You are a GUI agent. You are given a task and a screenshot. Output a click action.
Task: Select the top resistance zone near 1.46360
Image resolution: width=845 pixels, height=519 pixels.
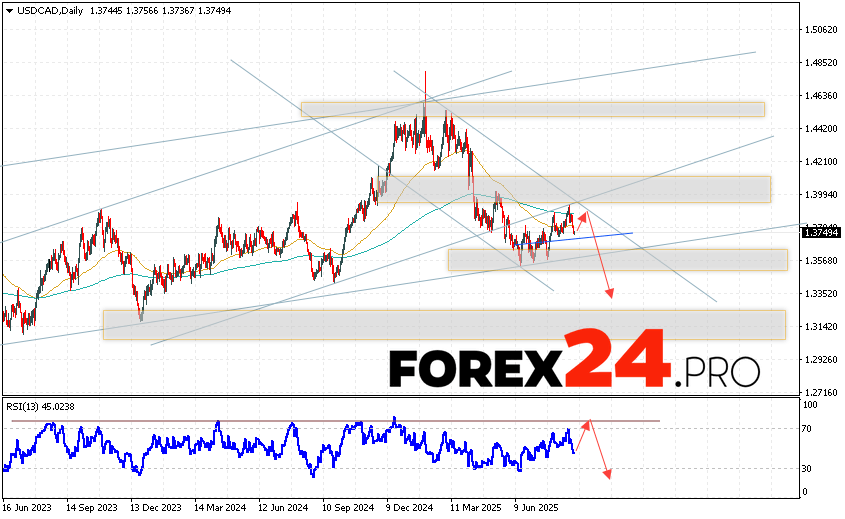tap(532, 109)
